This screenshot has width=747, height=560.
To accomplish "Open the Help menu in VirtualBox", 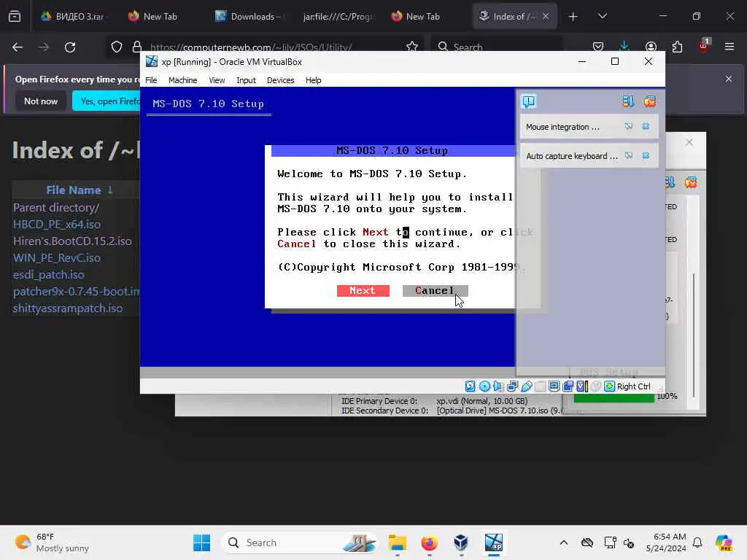I will tap(314, 80).
